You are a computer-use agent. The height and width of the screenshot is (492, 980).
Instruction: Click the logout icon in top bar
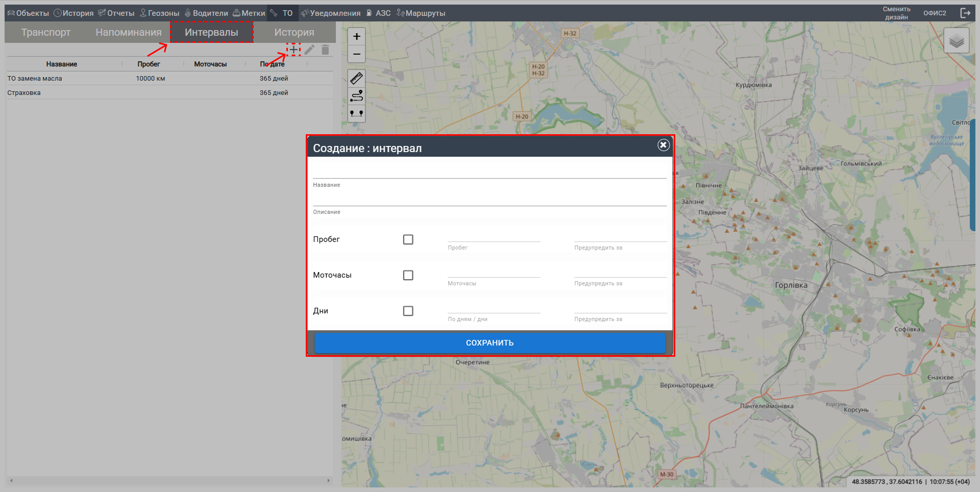(965, 13)
